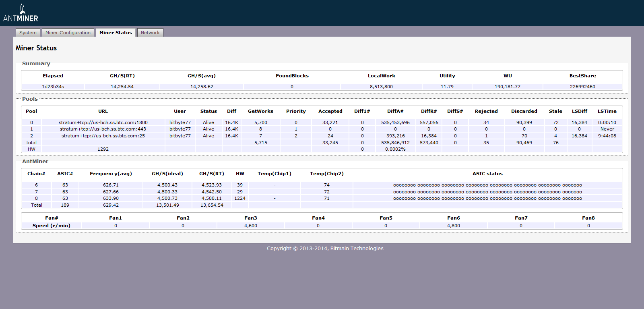The height and width of the screenshot is (309, 644).
Task: Select total GH/S(ideal) 13,501.49
Action: pos(167,205)
